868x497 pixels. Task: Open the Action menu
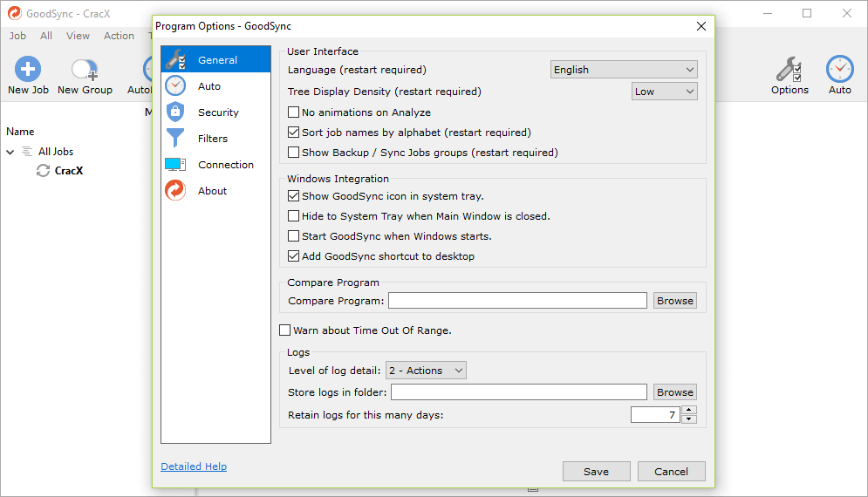coord(119,36)
